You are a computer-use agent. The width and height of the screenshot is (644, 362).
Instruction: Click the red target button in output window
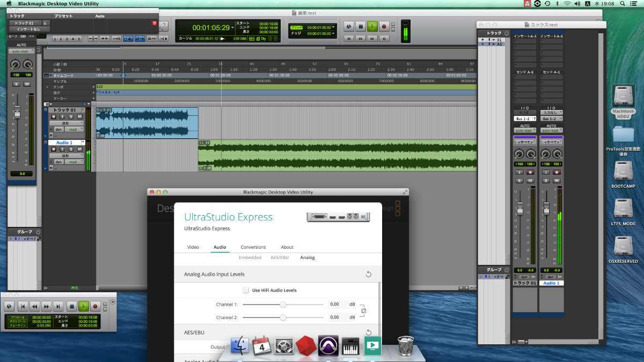coord(154,23)
